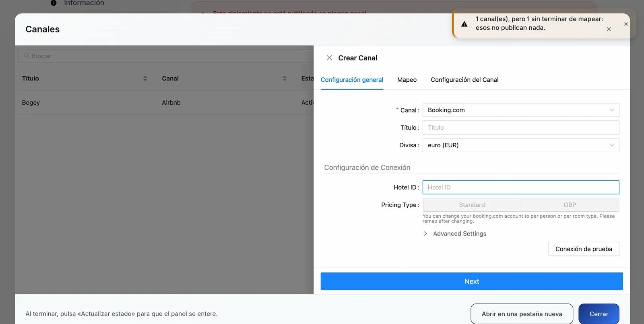The height and width of the screenshot is (324, 644).
Task: Open the Configuración del Canal tab
Action: pos(464,80)
